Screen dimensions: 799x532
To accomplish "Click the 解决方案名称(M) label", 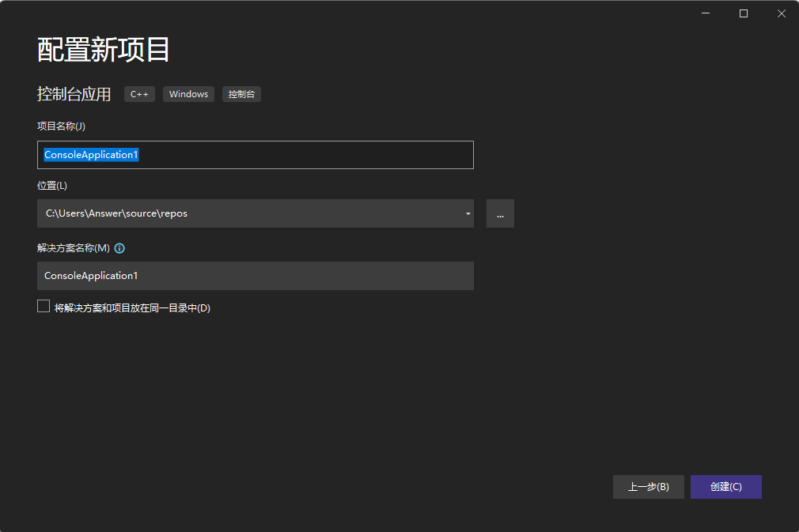I will (73, 248).
